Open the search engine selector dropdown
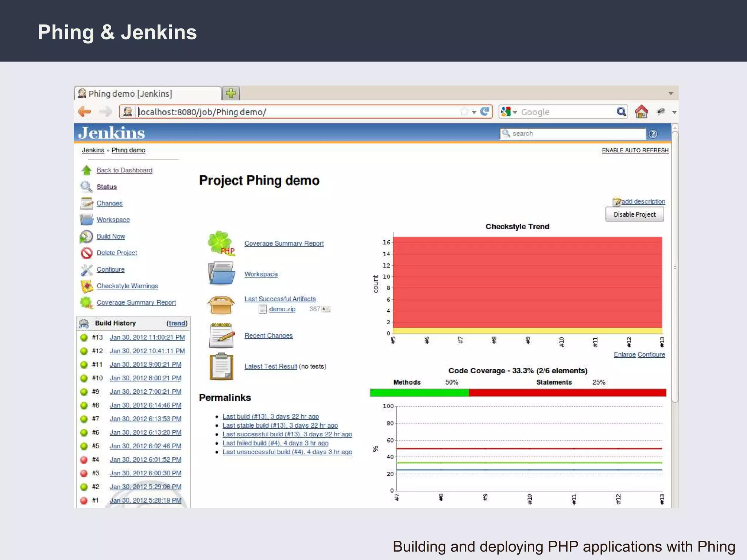The height and width of the screenshot is (560, 747). tap(509, 112)
